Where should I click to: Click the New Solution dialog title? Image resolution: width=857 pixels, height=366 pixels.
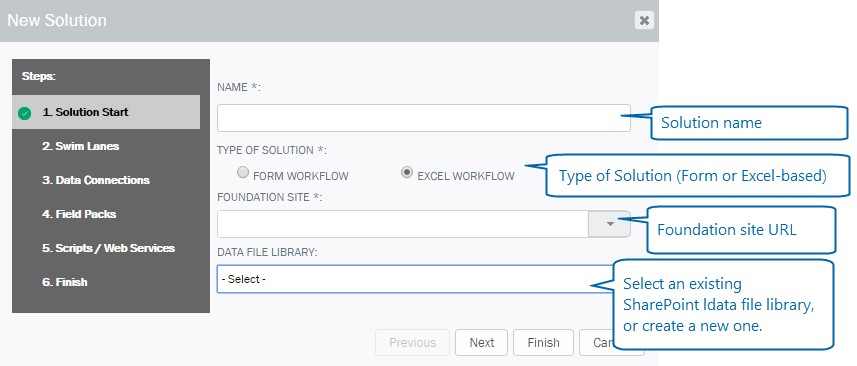tap(57, 20)
